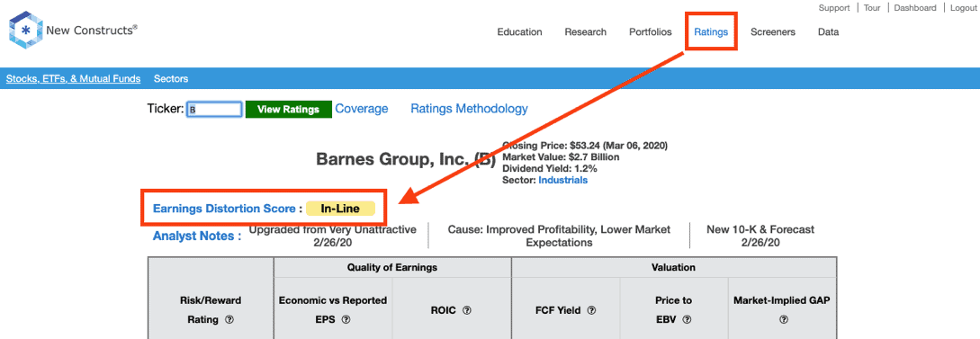Open the Ratings Methodology link

point(470,109)
